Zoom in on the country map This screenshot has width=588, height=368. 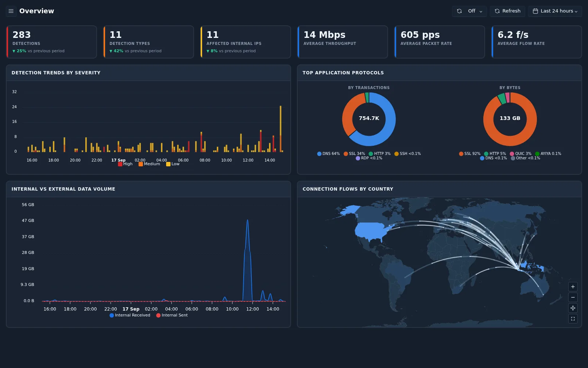coord(573,287)
